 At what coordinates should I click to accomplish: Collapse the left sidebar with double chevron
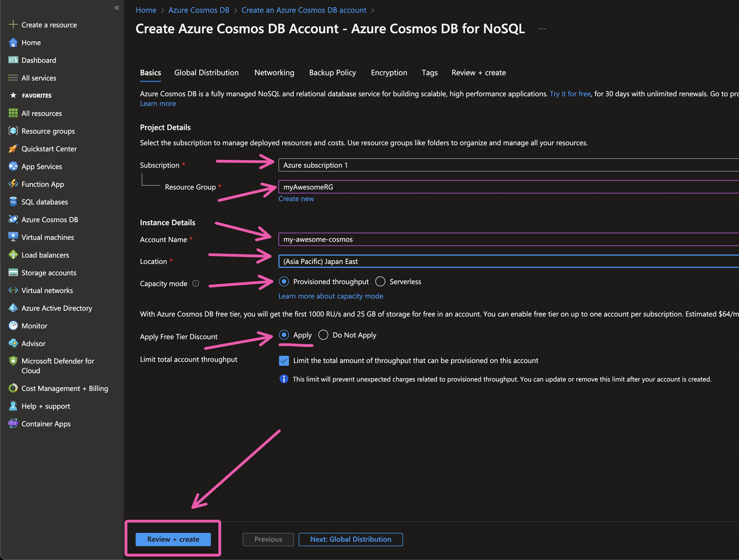pyautogui.click(x=117, y=8)
